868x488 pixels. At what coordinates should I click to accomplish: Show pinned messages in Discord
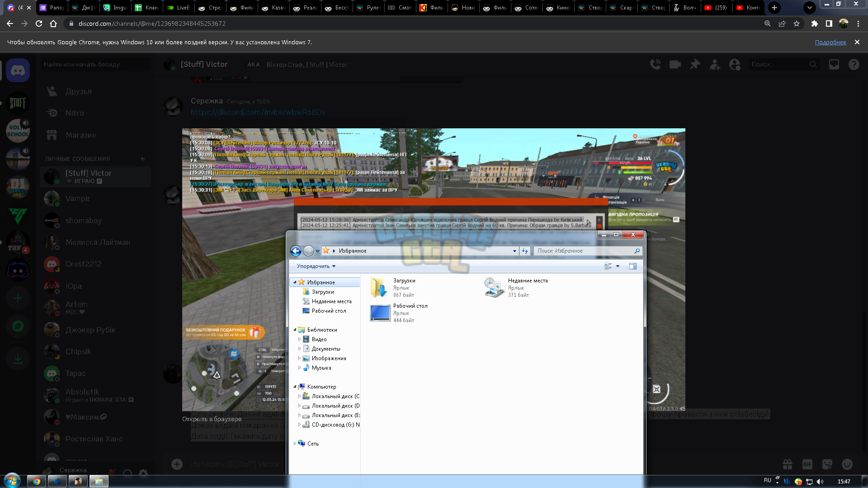point(695,65)
